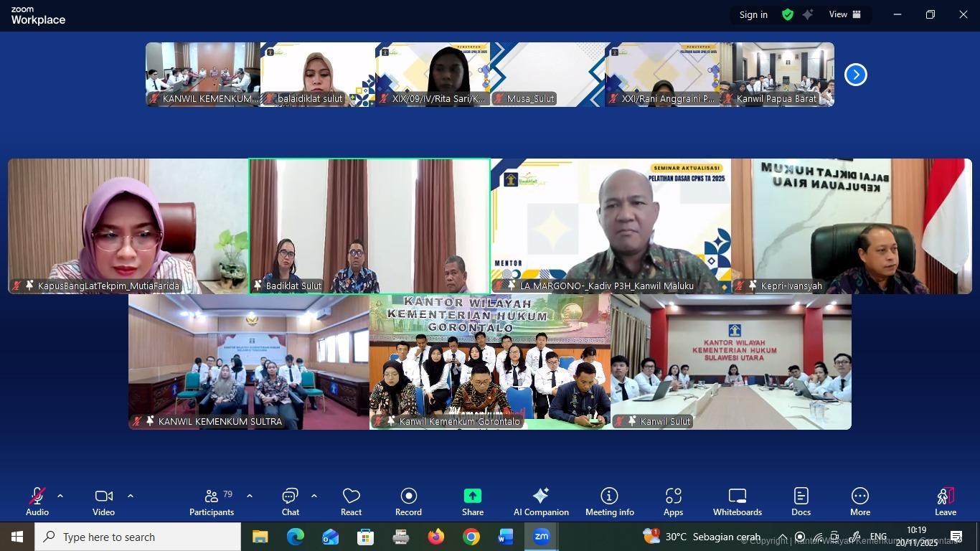980x551 pixels.
Task: Expand audio options arrow next to Audio
Action: (x=60, y=496)
